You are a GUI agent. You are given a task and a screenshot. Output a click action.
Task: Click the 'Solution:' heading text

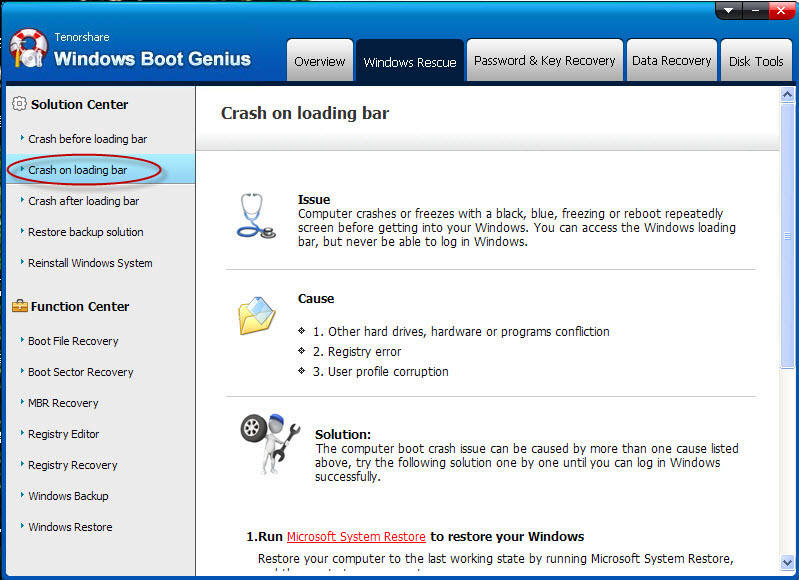tap(343, 434)
